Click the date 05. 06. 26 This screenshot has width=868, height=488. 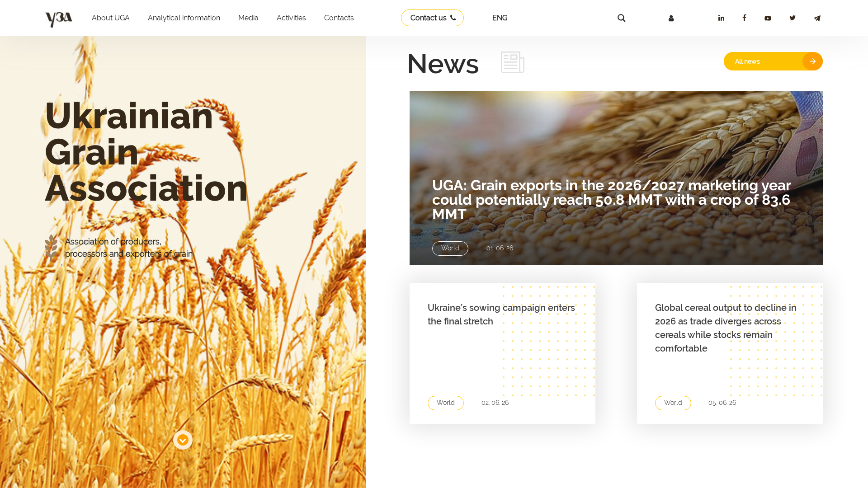[722, 403]
